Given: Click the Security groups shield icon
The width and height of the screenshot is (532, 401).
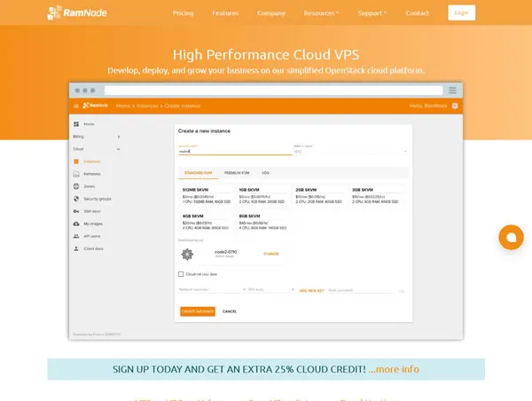Looking at the screenshot, I should pyautogui.click(x=76, y=199).
